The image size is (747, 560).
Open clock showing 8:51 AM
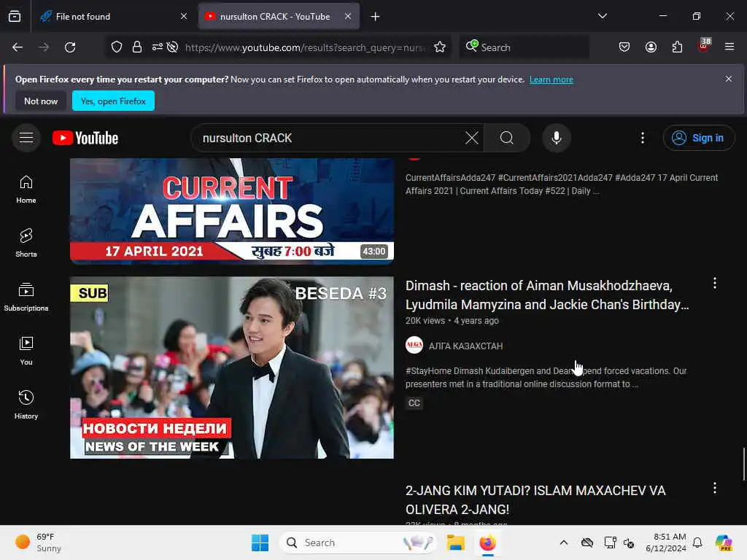pos(665,542)
